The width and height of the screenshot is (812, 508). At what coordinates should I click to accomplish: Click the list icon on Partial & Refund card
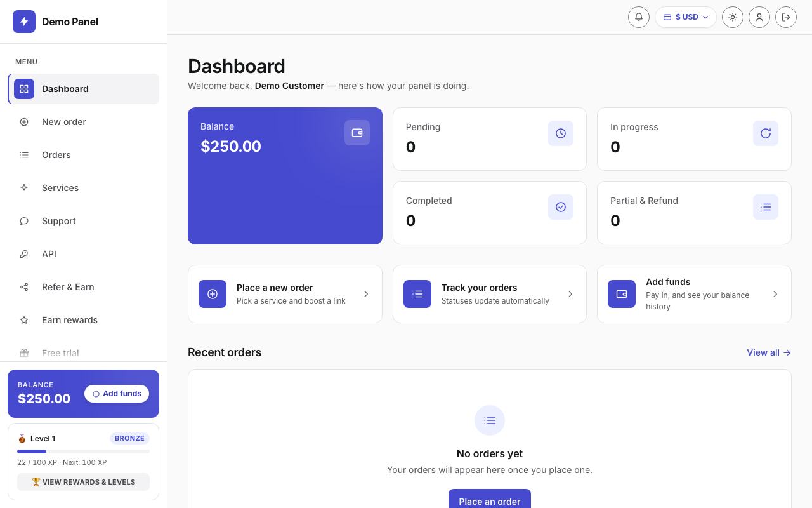pos(766,207)
